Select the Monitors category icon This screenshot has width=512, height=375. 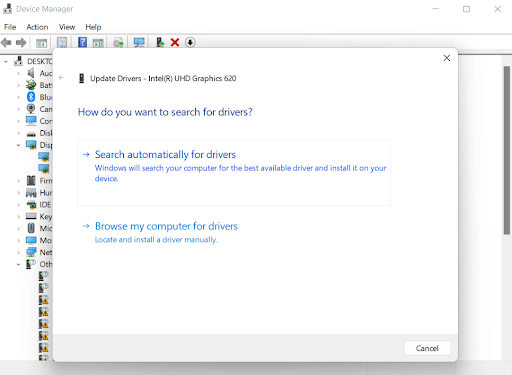tap(31, 240)
